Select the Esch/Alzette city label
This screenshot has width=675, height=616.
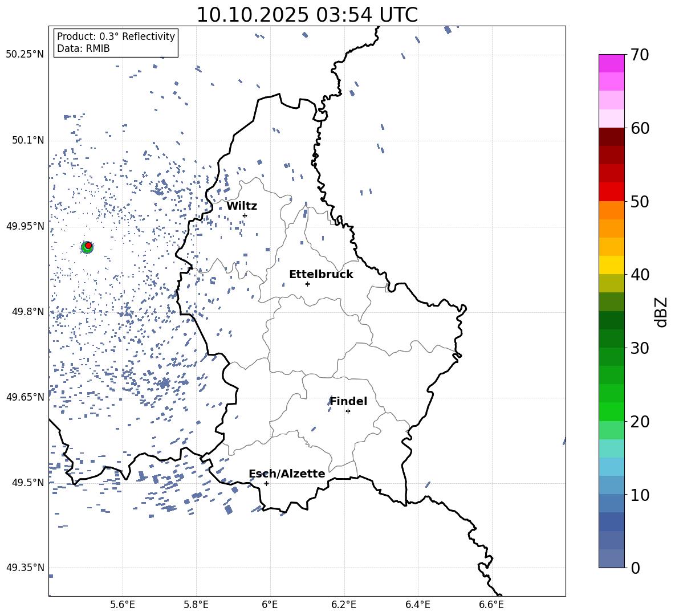(287, 474)
